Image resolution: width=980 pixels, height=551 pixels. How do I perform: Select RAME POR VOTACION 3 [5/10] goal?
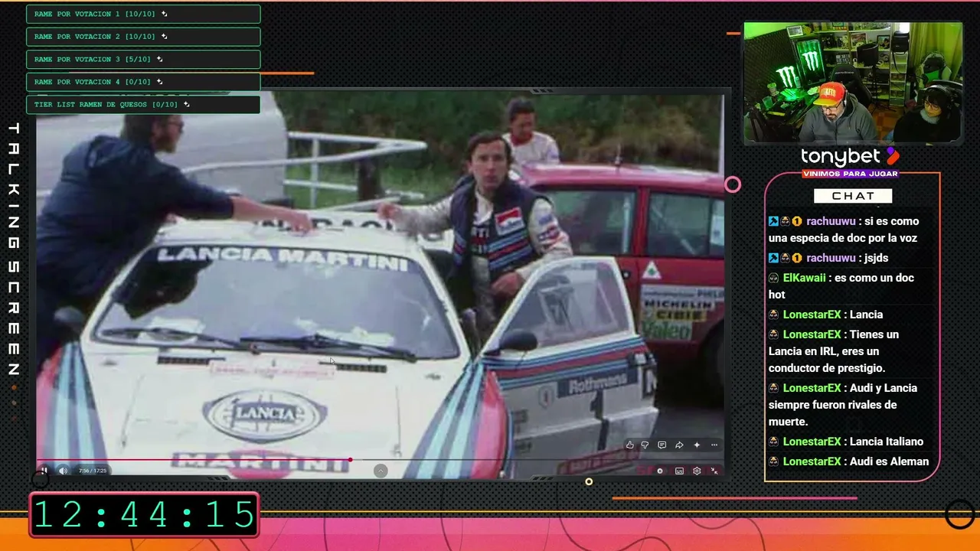(143, 59)
